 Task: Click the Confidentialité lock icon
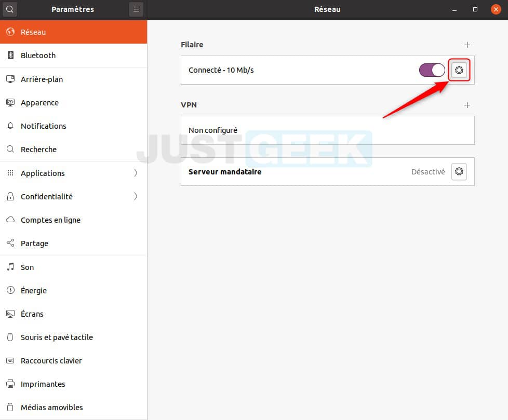pos(10,196)
